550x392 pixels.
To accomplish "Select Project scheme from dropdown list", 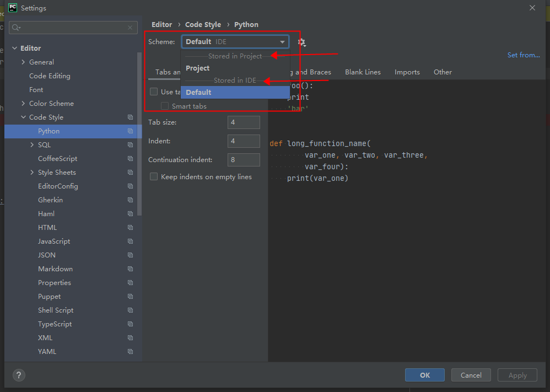I will click(198, 68).
